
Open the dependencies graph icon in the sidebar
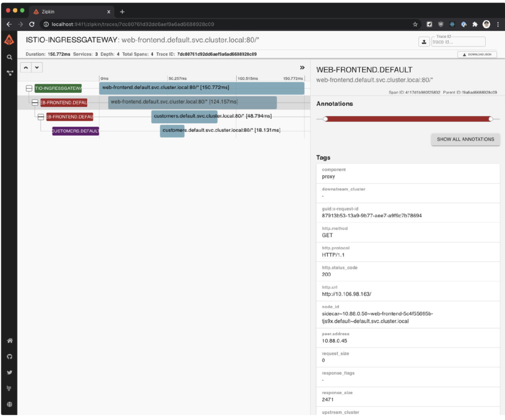tap(10, 73)
